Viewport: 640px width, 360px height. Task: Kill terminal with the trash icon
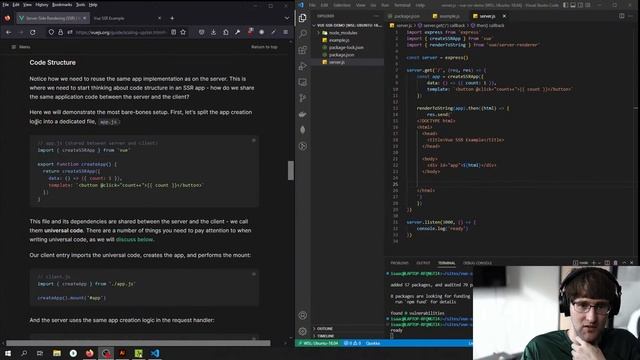(x=616, y=262)
